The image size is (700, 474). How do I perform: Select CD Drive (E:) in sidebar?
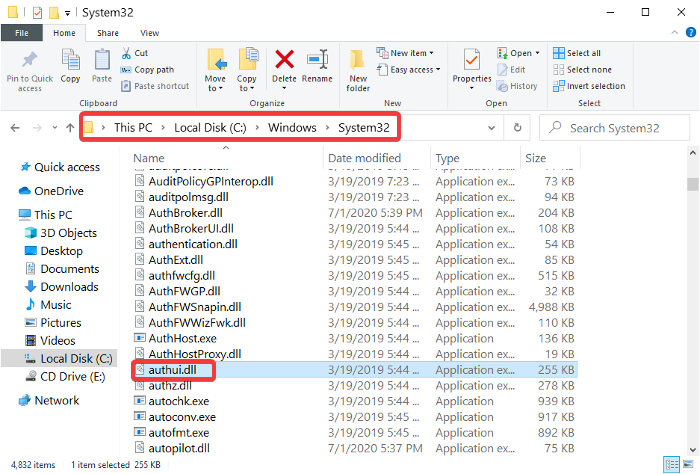pyautogui.click(x=65, y=377)
